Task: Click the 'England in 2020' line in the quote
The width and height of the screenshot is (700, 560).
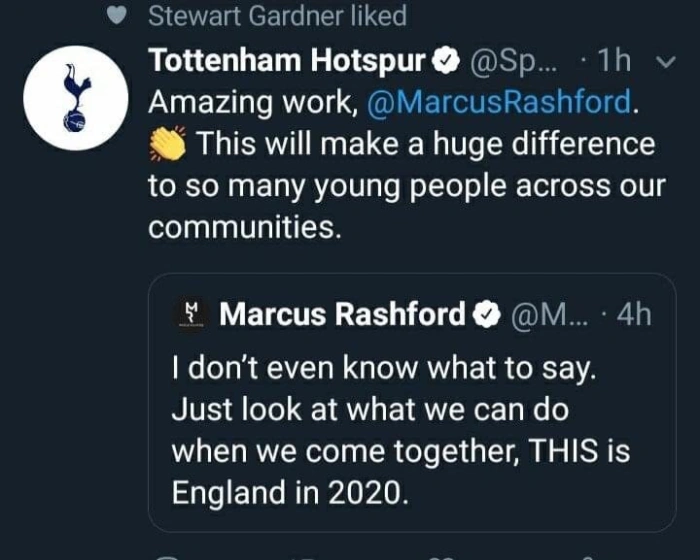Action: 291,492
